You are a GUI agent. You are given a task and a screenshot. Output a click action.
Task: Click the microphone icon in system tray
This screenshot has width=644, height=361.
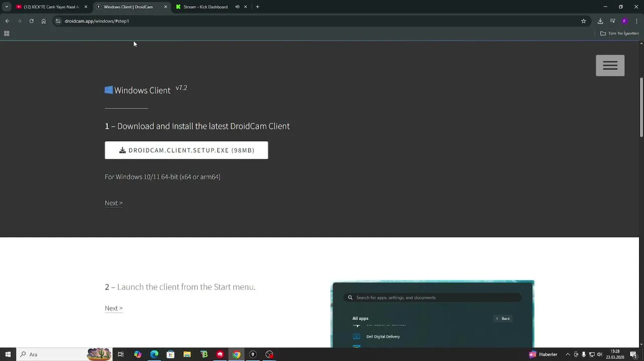pos(584,354)
